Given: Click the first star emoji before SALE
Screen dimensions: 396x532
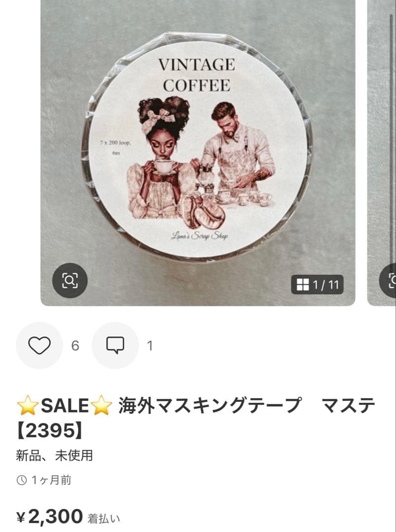Looking at the screenshot, I should (x=28, y=405).
